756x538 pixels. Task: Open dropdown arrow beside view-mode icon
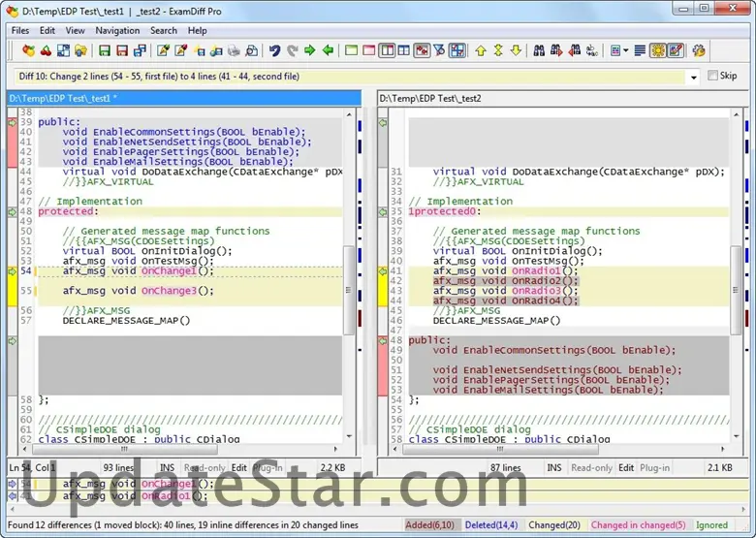626,50
